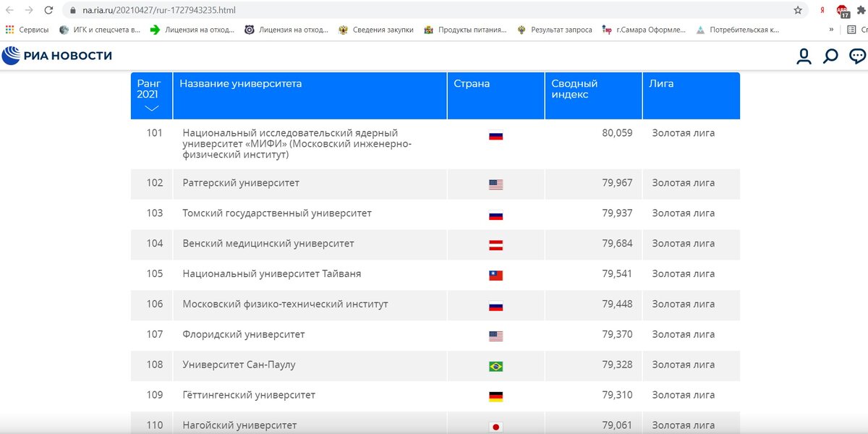The height and width of the screenshot is (434, 868).
Task: Select index value 79,967
Action: [x=617, y=183]
